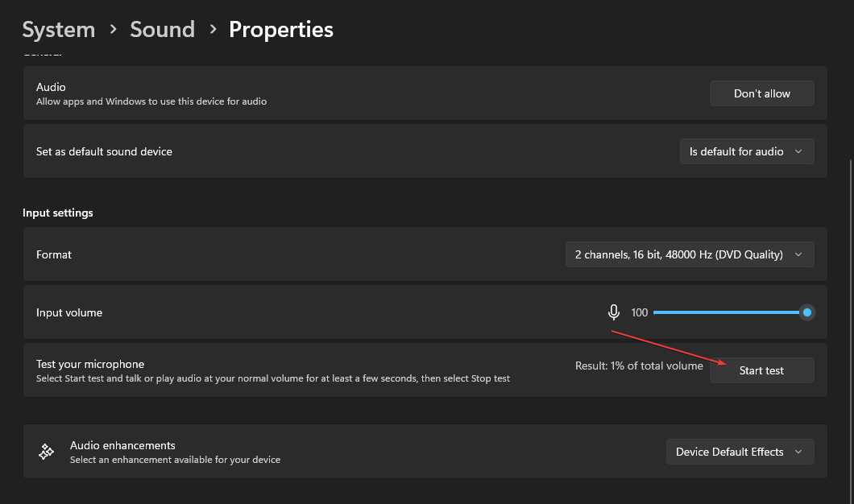Click the breadcrumb chevron before Properties
Viewport: 854px width, 504px height.
[213, 30]
